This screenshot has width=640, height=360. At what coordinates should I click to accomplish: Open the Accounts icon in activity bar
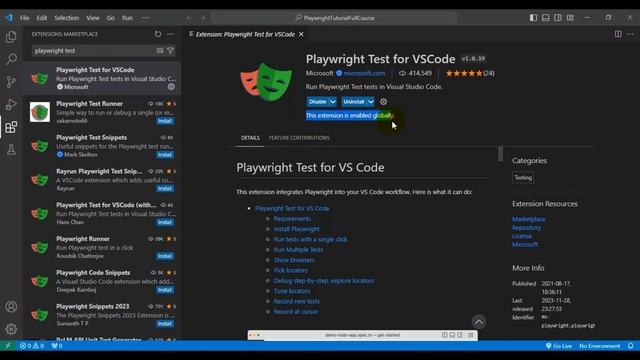point(11,307)
